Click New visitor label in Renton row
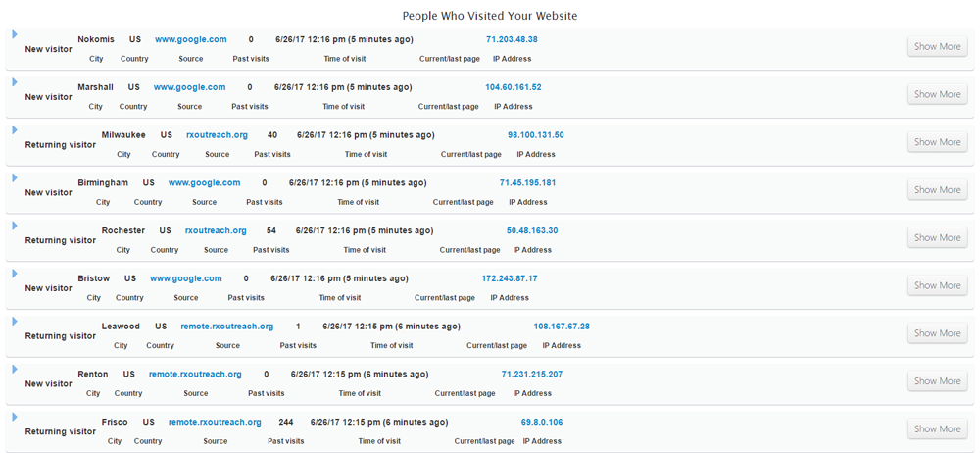The image size is (980, 453). tap(49, 384)
